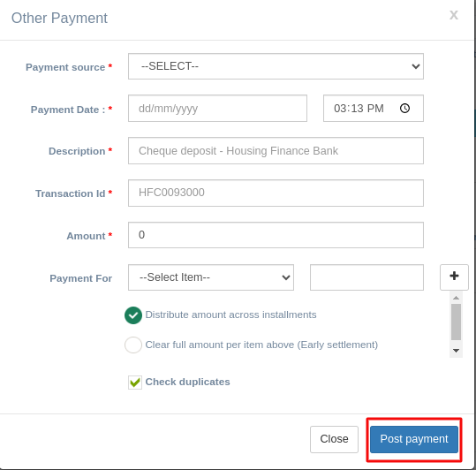Image resolution: width=476 pixels, height=470 pixels.
Task: Focus the Transaction Id input field
Action: pos(276,193)
